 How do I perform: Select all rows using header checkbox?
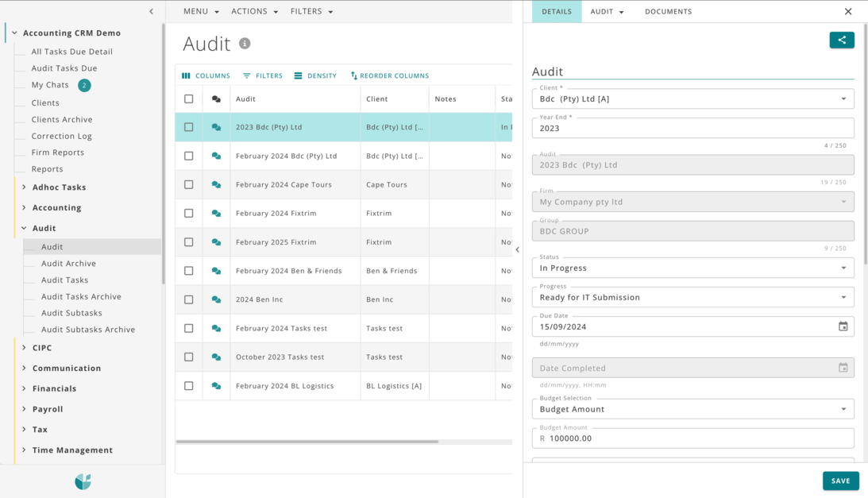point(189,99)
